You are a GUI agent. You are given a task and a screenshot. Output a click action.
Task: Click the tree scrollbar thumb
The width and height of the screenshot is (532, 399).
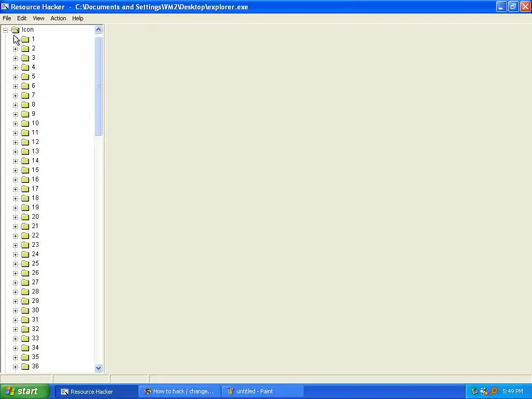click(x=98, y=86)
